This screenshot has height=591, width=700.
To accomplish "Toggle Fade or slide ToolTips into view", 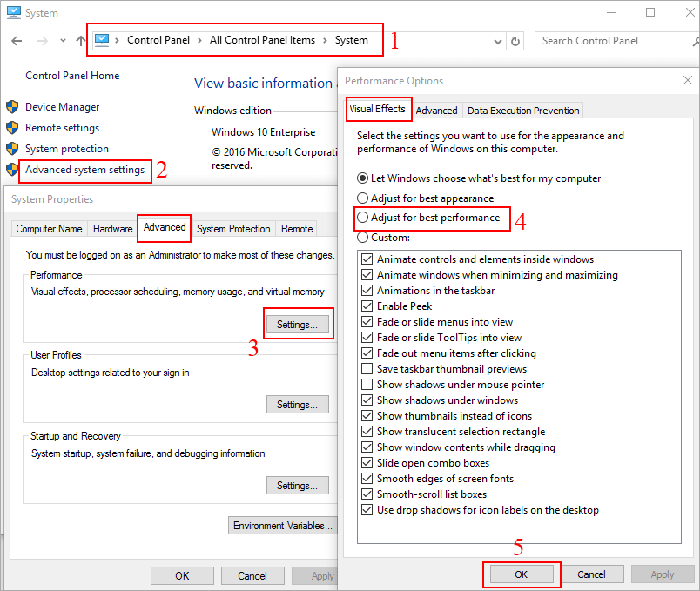I will point(442,338).
